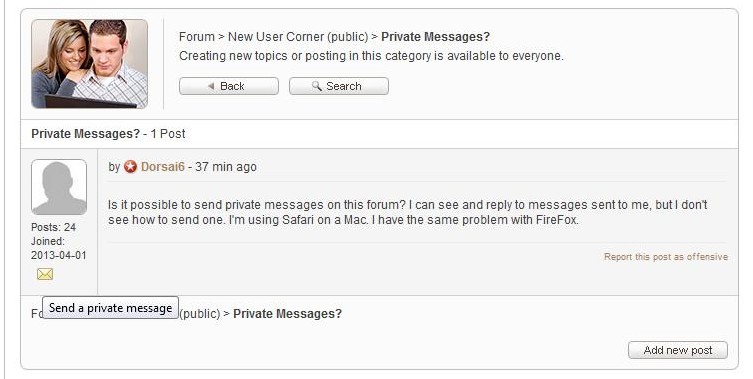
Task: Click the red star badge beside Dorsai6
Action: [130, 167]
